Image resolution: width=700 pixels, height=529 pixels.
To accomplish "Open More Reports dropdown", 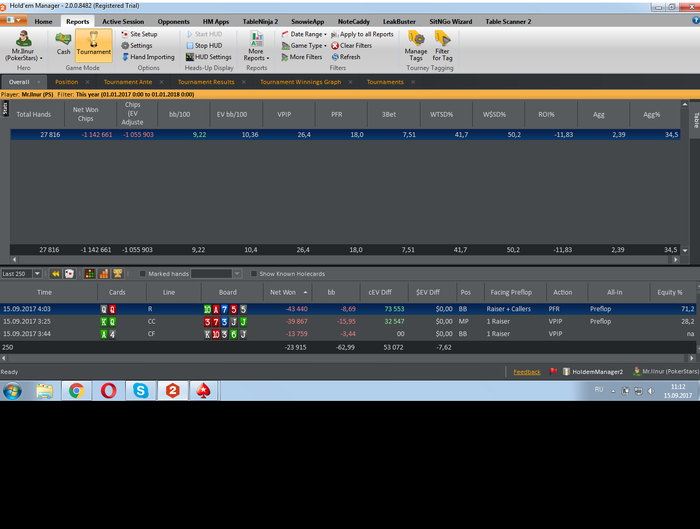I will pyautogui.click(x=256, y=46).
